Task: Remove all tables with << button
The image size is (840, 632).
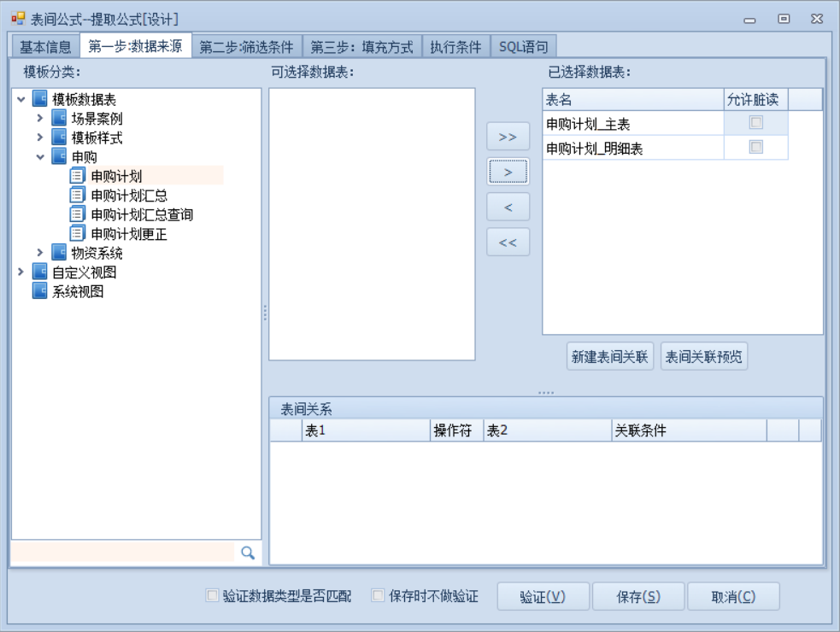Action: [x=508, y=243]
